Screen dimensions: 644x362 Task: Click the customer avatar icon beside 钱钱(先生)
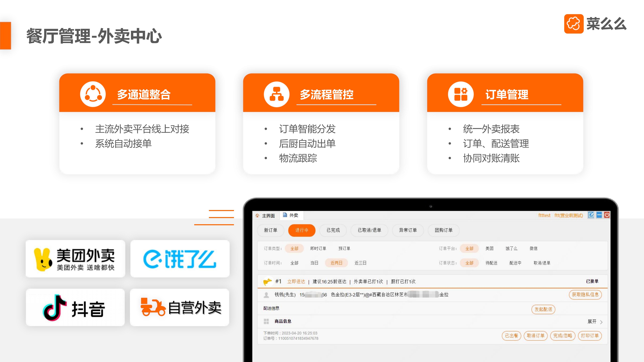(x=266, y=295)
